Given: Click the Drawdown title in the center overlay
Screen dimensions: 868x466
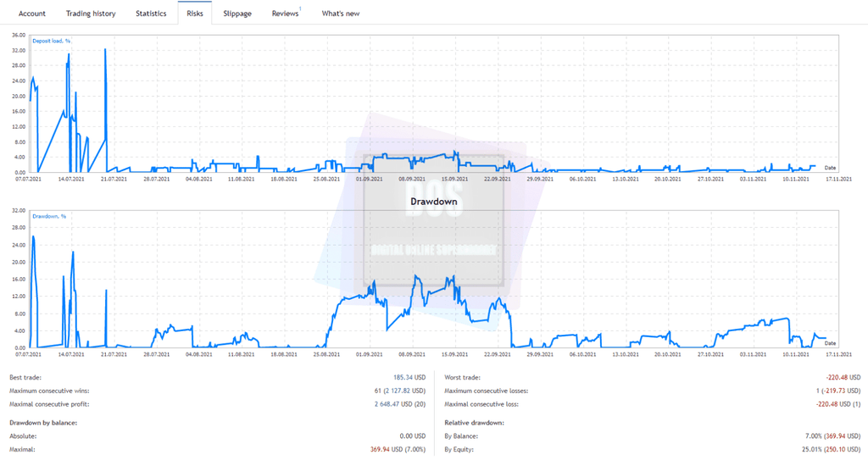Looking at the screenshot, I should 434,202.
